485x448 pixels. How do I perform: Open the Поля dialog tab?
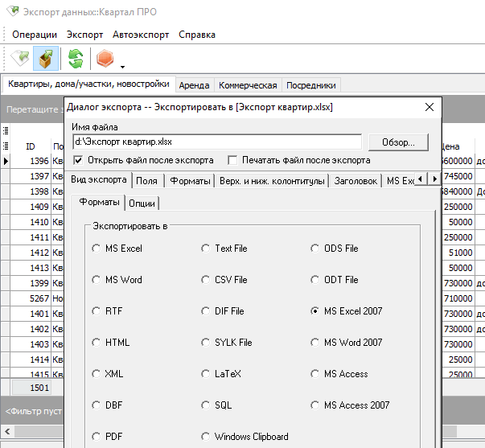pyautogui.click(x=146, y=181)
